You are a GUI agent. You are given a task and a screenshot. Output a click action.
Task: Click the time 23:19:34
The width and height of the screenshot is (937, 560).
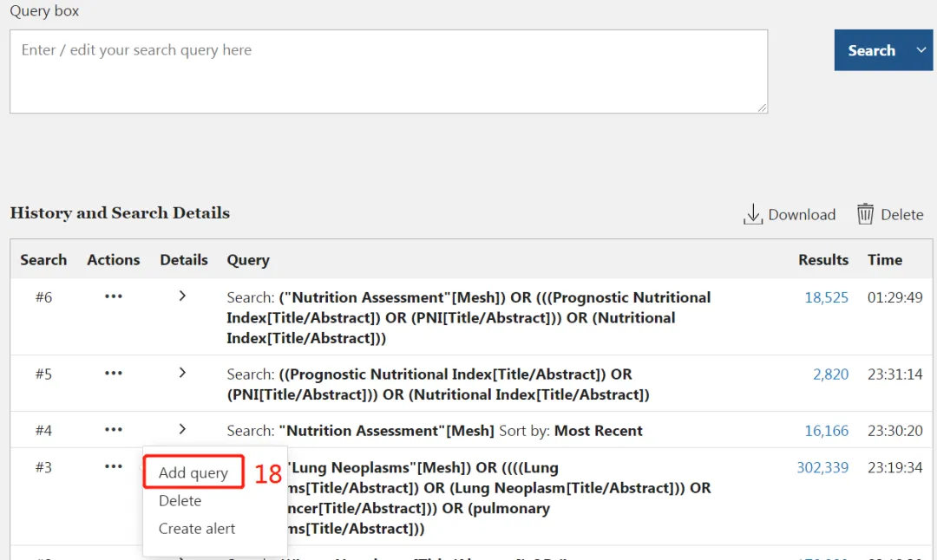pyautogui.click(x=894, y=467)
